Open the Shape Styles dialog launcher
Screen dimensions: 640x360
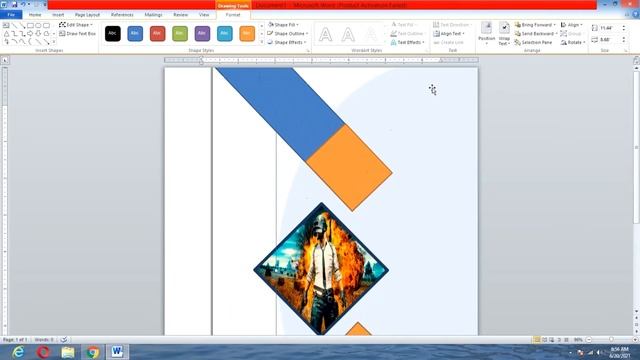[x=308, y=51]
